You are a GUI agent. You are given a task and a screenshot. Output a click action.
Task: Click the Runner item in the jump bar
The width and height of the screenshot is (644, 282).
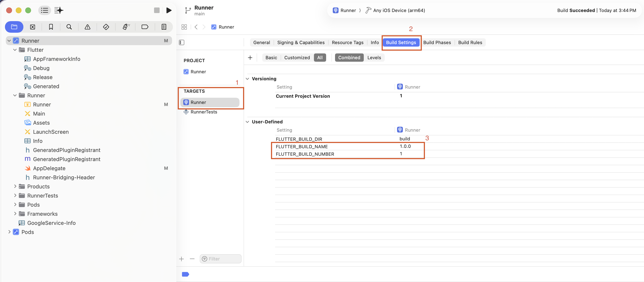tap(223, 27)
